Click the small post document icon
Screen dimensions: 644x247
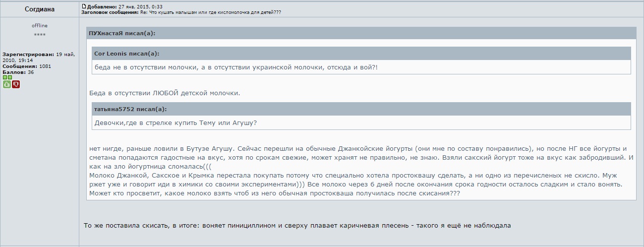pyautogui.click(x=84, y=6)
